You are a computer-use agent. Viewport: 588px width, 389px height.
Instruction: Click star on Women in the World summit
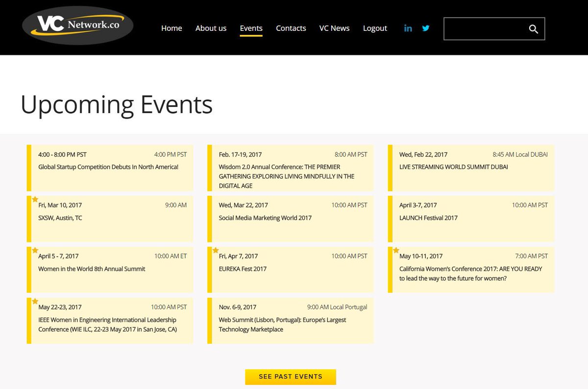(35, 250)
